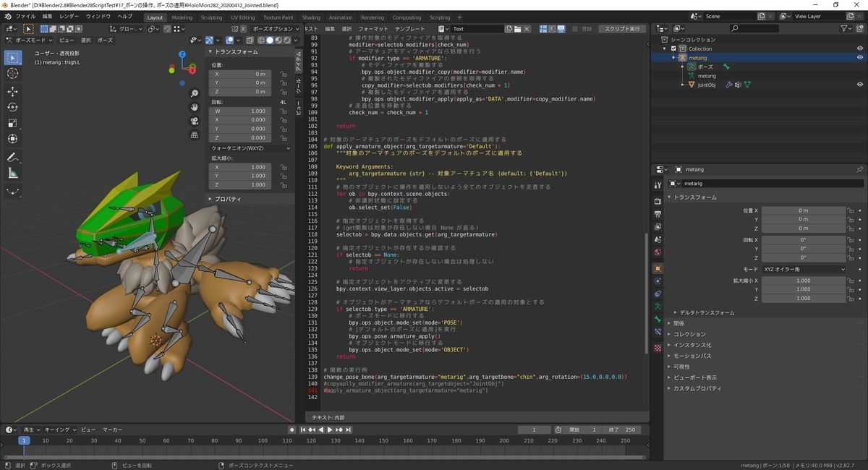Viewport: 868px width, 470px height.
Task: Click Rendered shading mode sphere
Action: [287, 40]
